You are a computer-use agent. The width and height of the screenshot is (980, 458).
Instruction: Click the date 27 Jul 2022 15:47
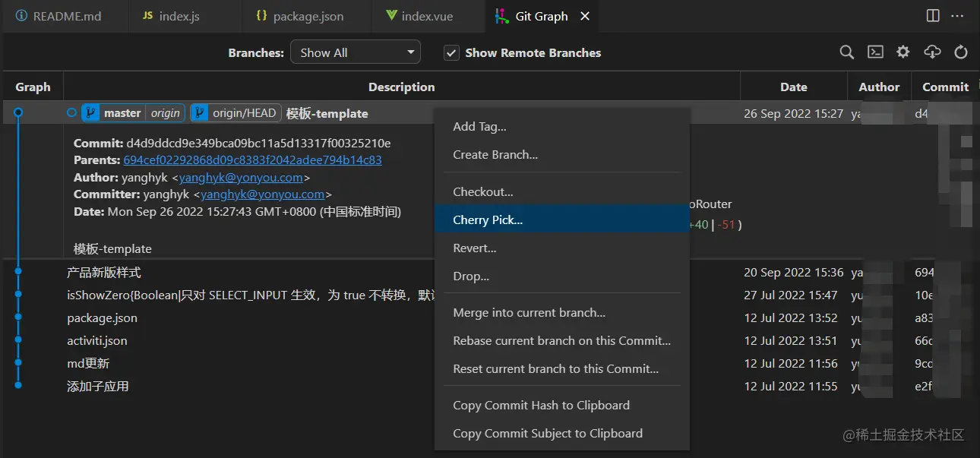[791, 295]
